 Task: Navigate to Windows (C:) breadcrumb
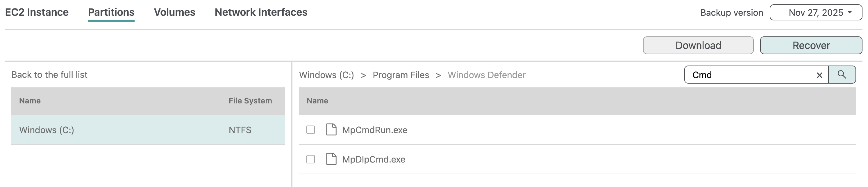(326, 75)
